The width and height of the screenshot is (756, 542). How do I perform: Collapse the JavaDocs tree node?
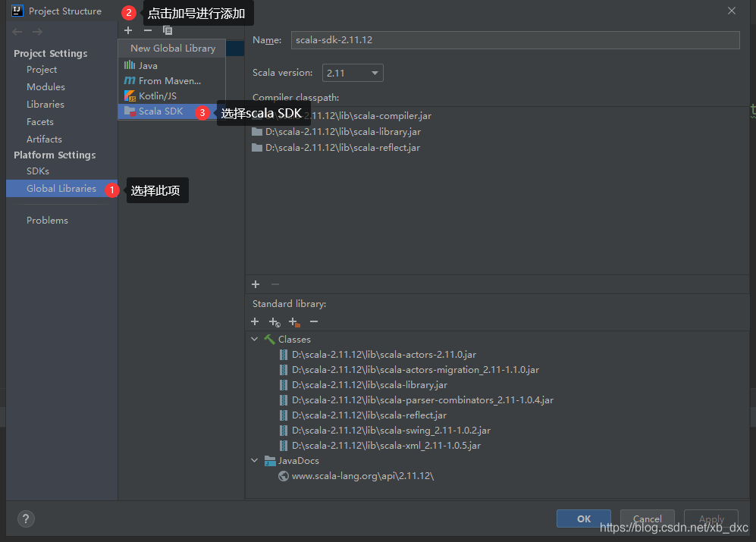pyautogui.click(x=255, y=461)
